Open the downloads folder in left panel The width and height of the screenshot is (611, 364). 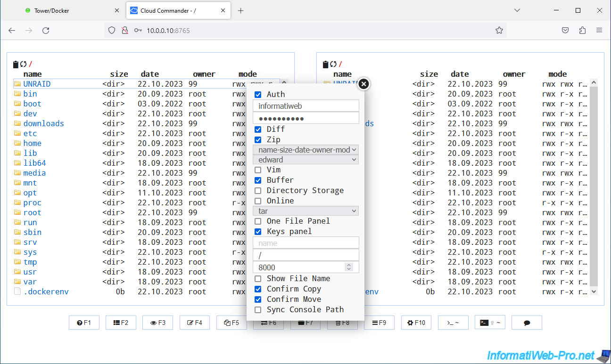(43, 123)
